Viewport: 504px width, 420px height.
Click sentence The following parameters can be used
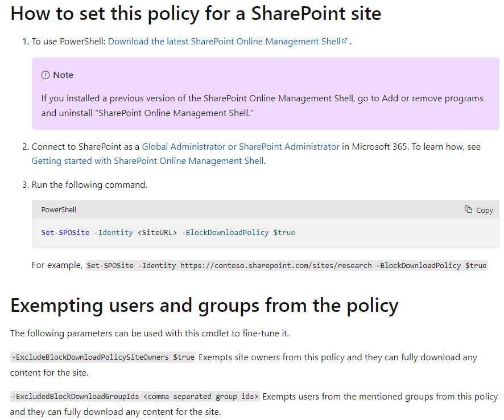[150, 333]
